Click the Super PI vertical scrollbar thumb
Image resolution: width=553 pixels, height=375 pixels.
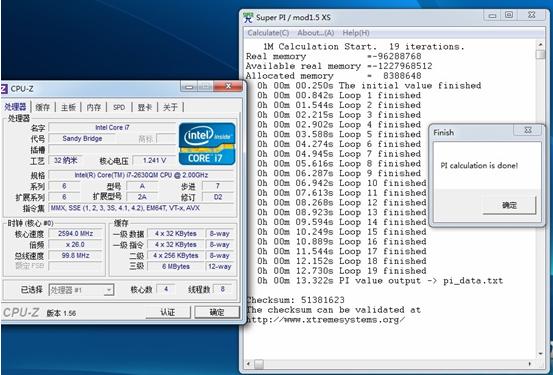tap(540, 55)
